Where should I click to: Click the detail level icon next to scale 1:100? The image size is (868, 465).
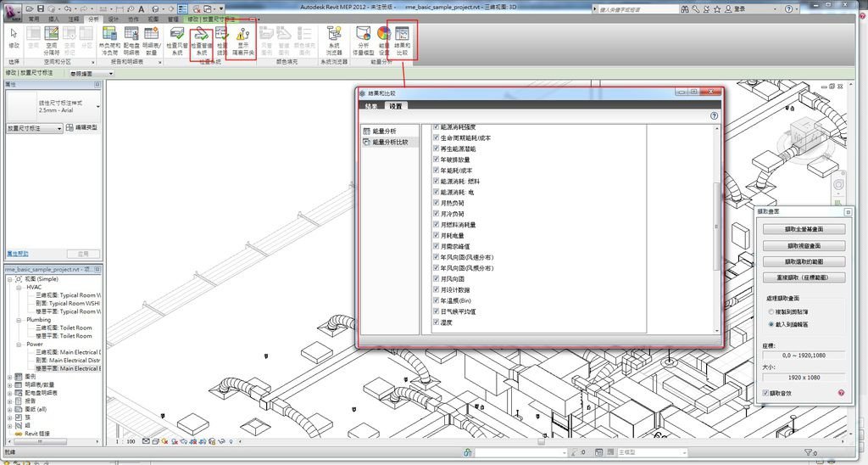(146, 442)
